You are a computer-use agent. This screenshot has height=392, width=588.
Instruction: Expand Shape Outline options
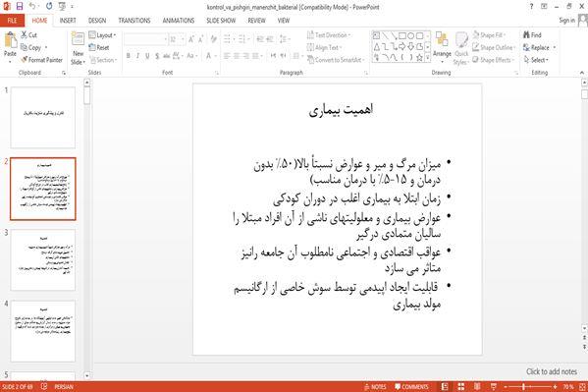[494, 47]
